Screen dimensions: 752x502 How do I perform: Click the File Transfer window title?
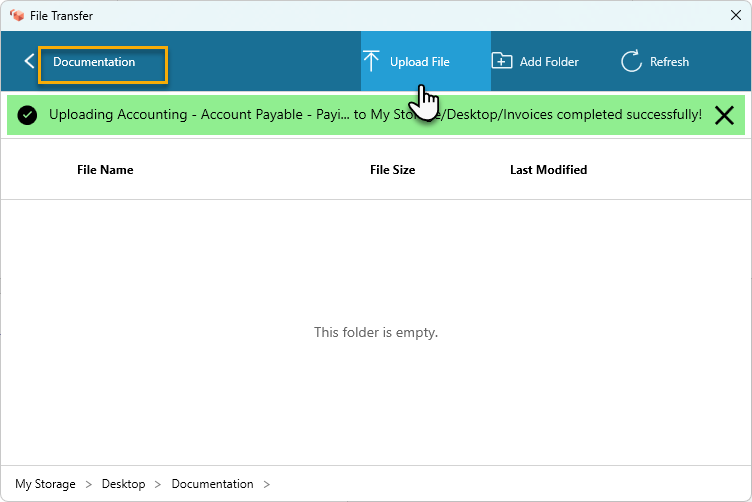pos(61,16)
